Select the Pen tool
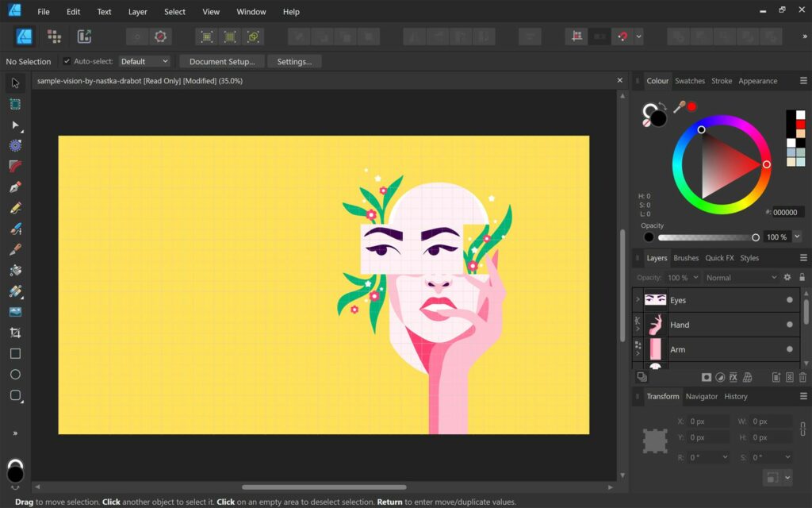 click(14, 187)
